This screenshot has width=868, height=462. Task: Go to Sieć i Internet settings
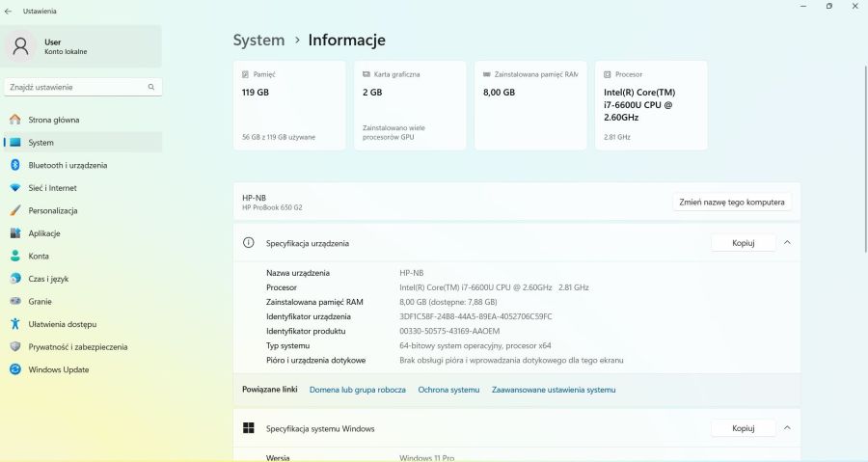(83, 187)
